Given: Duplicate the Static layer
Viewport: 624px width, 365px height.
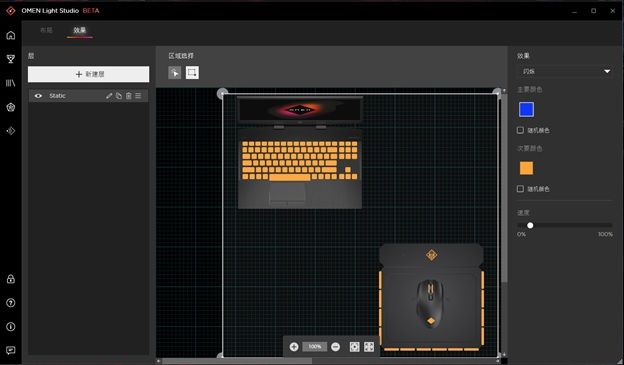Looking at the screenshot, I should point(119,96).
